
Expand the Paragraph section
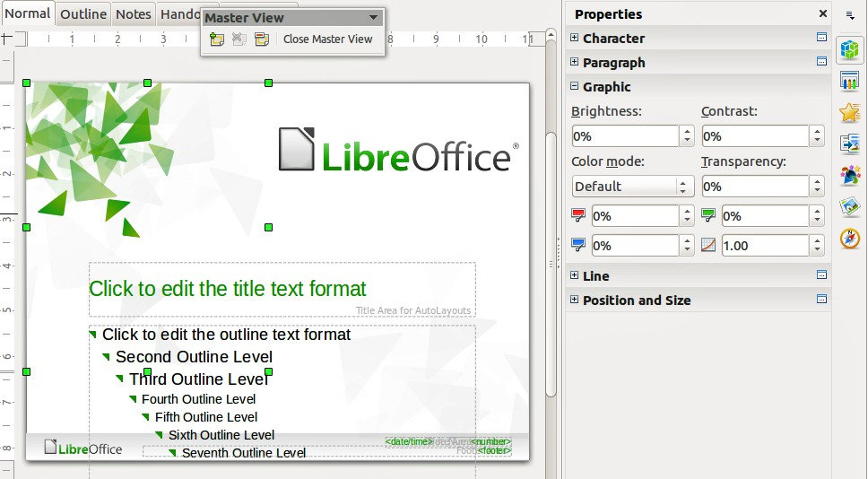(575, 62)
